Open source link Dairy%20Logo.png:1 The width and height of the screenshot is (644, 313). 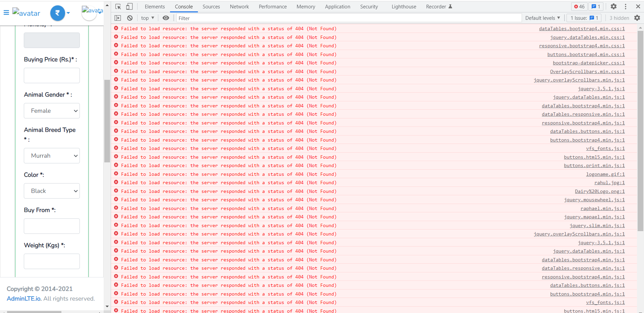pyautogui.click(x=600, y=192)
